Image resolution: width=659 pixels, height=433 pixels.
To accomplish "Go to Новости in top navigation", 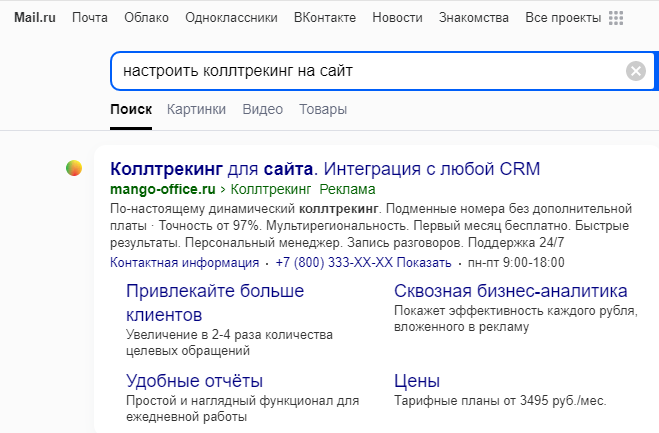I will (397, 18).
